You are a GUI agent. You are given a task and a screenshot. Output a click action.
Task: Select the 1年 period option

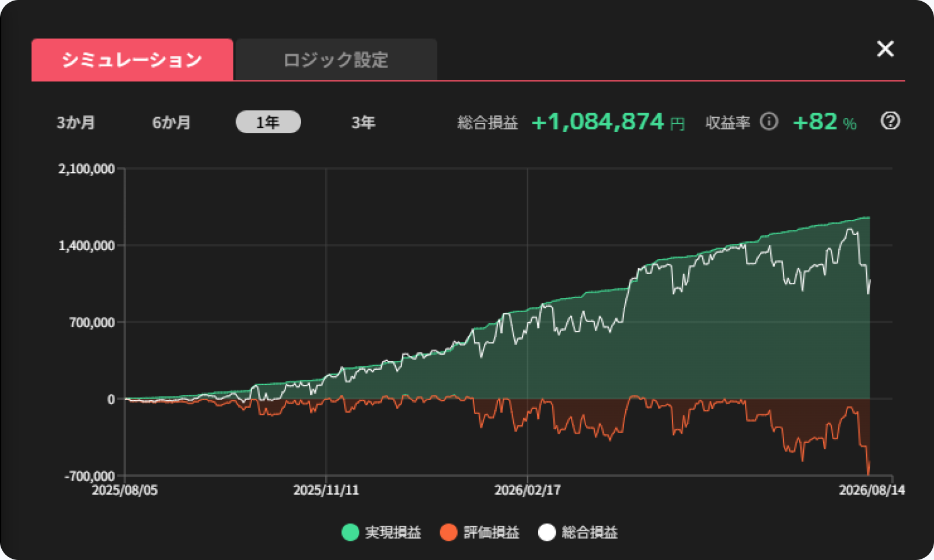coord(268,122)
